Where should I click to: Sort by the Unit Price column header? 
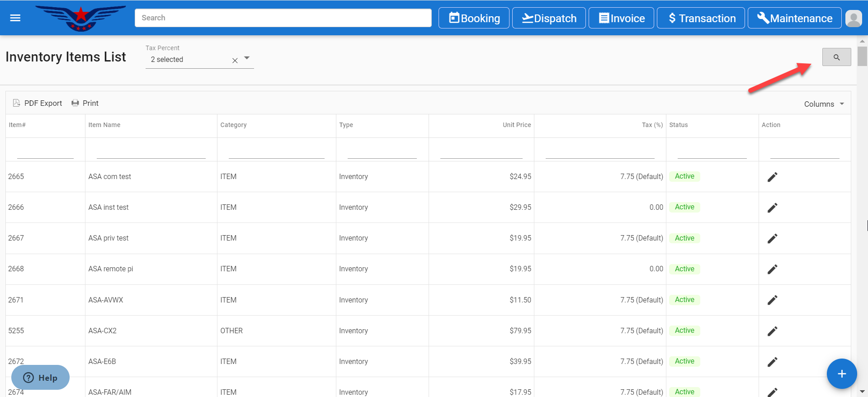point(516,125)
